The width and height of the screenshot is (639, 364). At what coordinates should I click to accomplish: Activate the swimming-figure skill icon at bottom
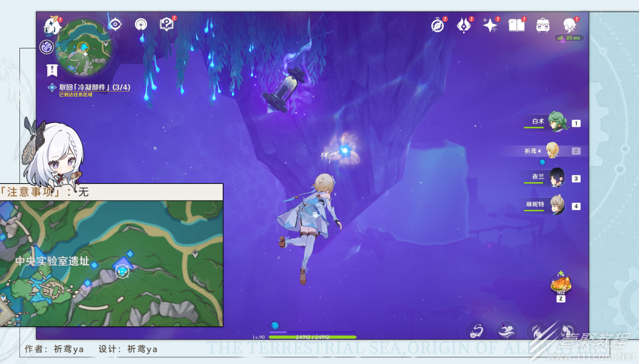point(507,330)
